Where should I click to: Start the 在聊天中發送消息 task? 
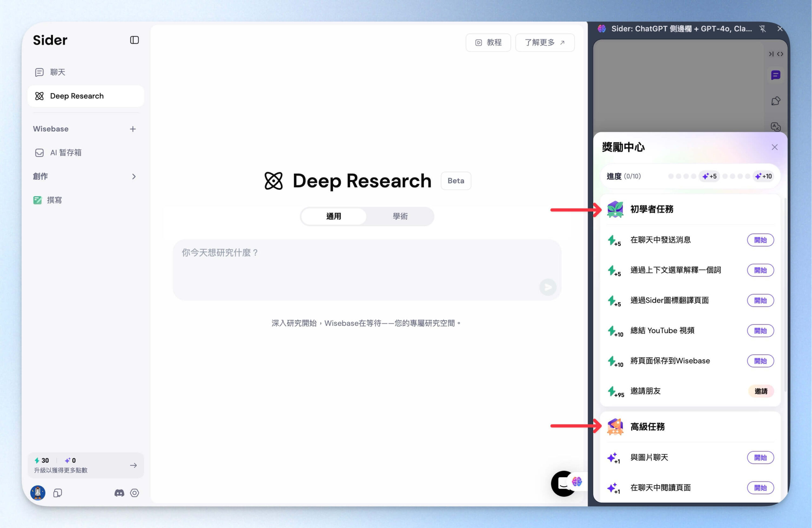click(x=760, y=240)
